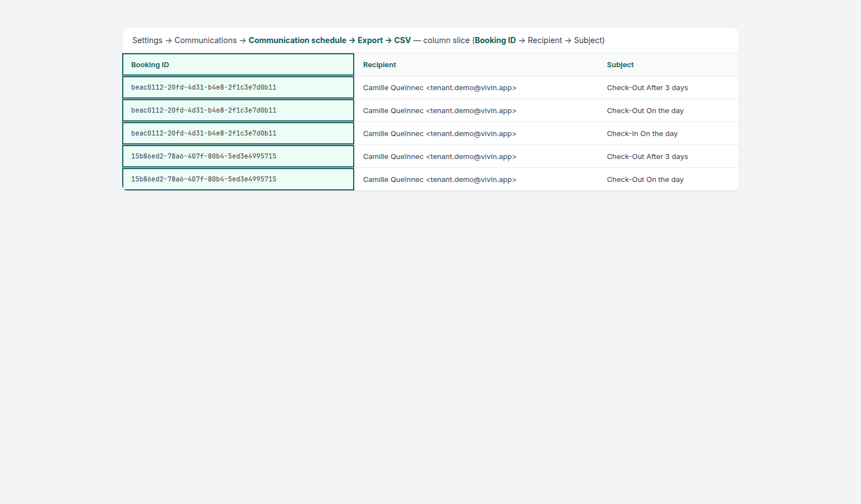This screenshot has height=504, width=861.
Task: Select booking ID beac0112 in the Check-Out On the day row
Action: coord(238,110)
